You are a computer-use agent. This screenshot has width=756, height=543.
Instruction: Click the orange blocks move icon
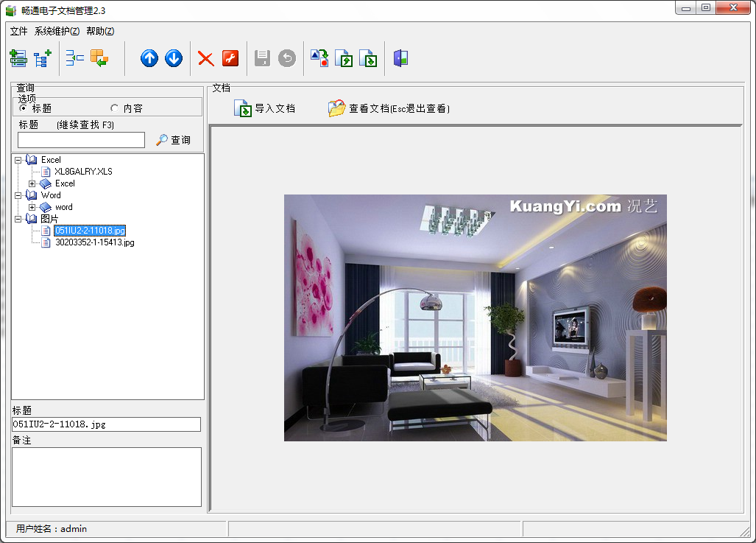point(99,58)
